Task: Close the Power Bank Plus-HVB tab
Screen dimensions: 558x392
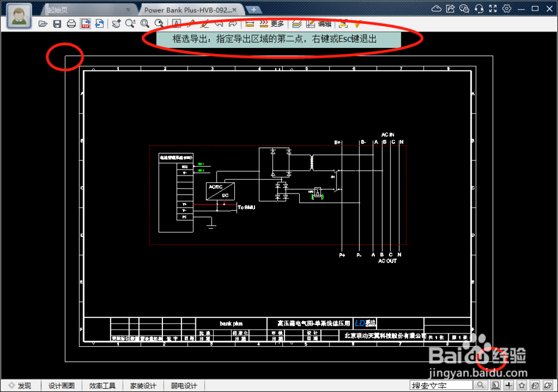Action: pyautogui.click(x=234, y=10)
